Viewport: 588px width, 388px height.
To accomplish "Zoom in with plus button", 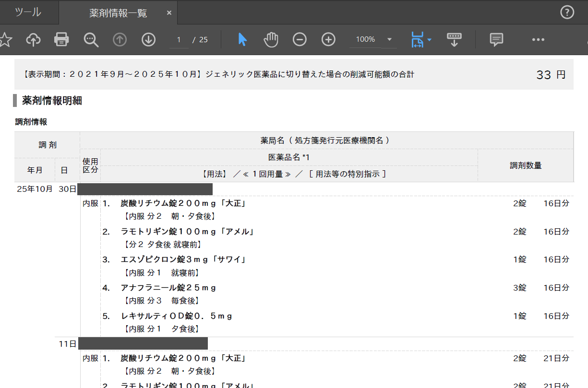I will [x=328, y=40].
